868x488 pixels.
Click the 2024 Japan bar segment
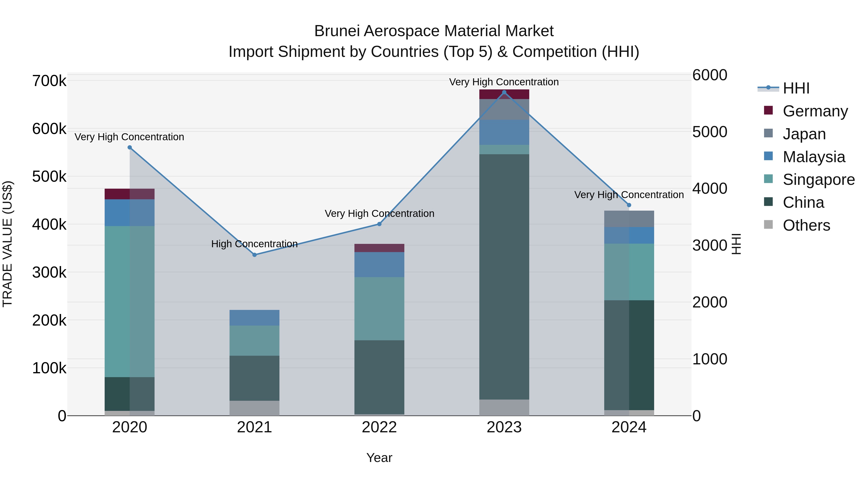(x=629, y=219)
